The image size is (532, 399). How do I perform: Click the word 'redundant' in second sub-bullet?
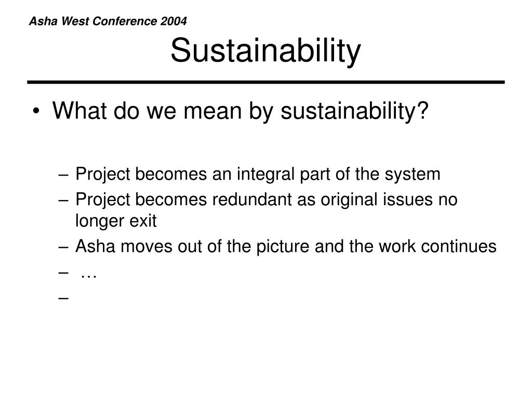pyautogui.click(x=252, y=199)
